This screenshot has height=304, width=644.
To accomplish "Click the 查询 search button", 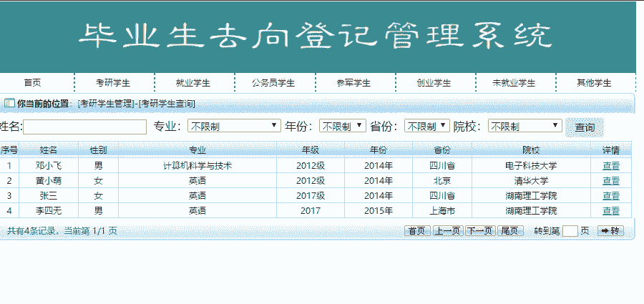I will [x=585, y=127].
